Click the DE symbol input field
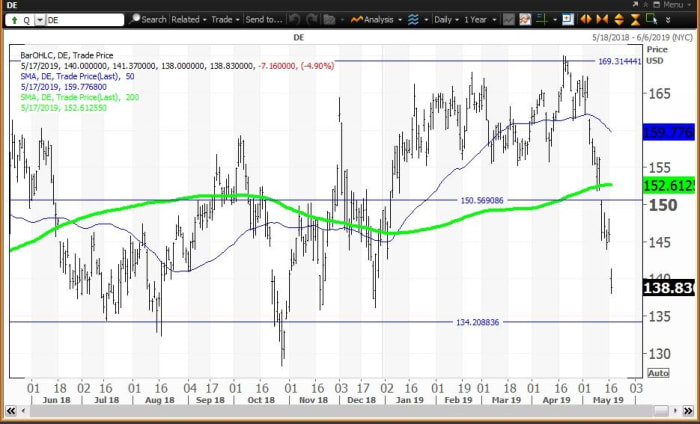This screenshot has height=424, width=700. (84, 19)
